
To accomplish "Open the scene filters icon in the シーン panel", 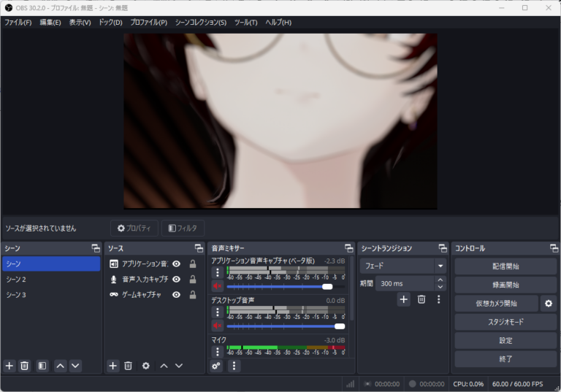I will pos(42,366).
